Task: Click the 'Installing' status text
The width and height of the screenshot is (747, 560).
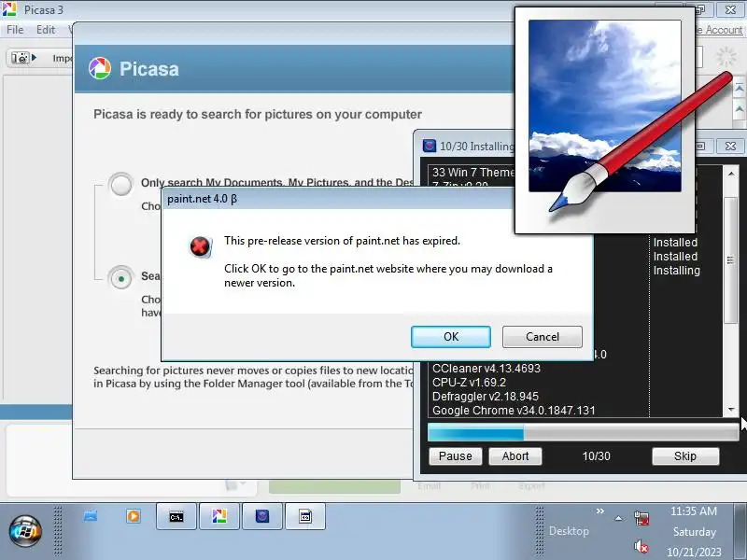Action: (x=676, y=271)
